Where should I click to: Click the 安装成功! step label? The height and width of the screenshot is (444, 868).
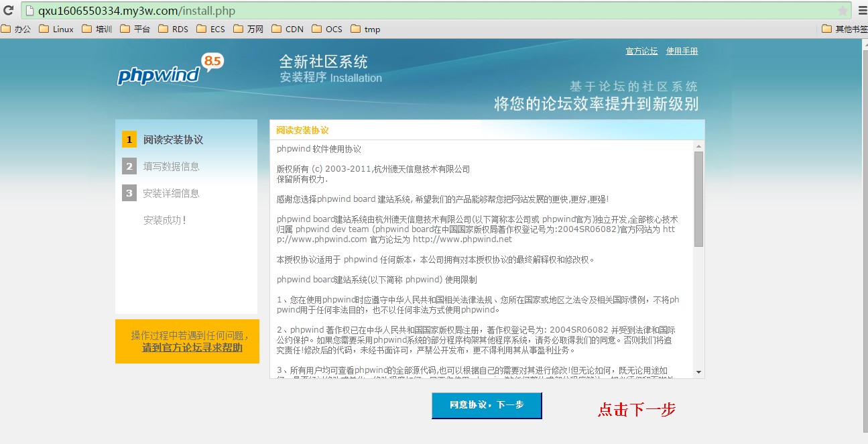[165, 220]
